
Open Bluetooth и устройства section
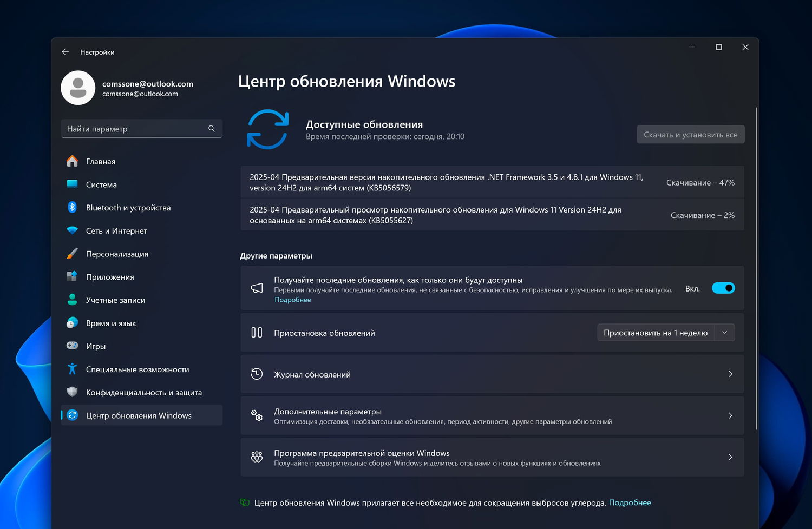coord(142,208)
